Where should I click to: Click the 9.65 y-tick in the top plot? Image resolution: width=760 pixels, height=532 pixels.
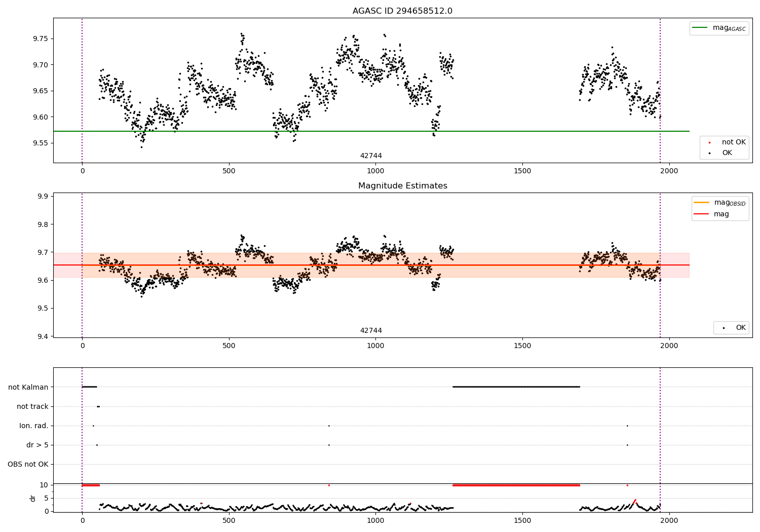click(x=40, y=91)
